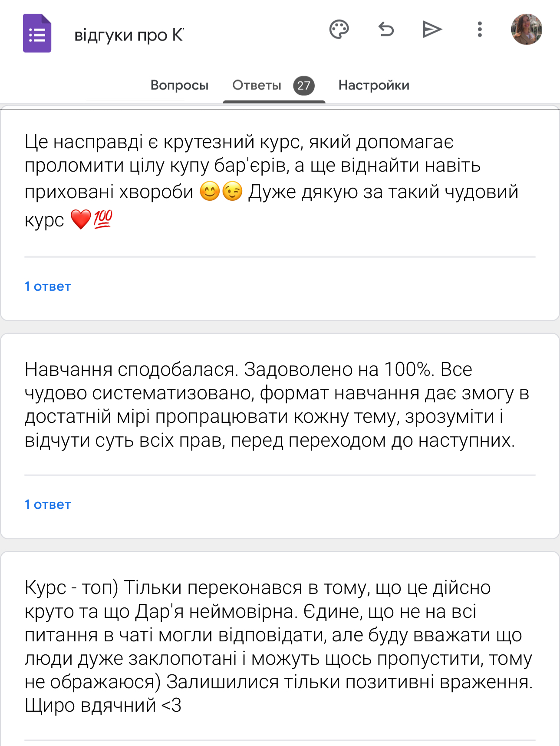Open Google Forms home via purple logo
560x746 pixels.
pos(37,33)
